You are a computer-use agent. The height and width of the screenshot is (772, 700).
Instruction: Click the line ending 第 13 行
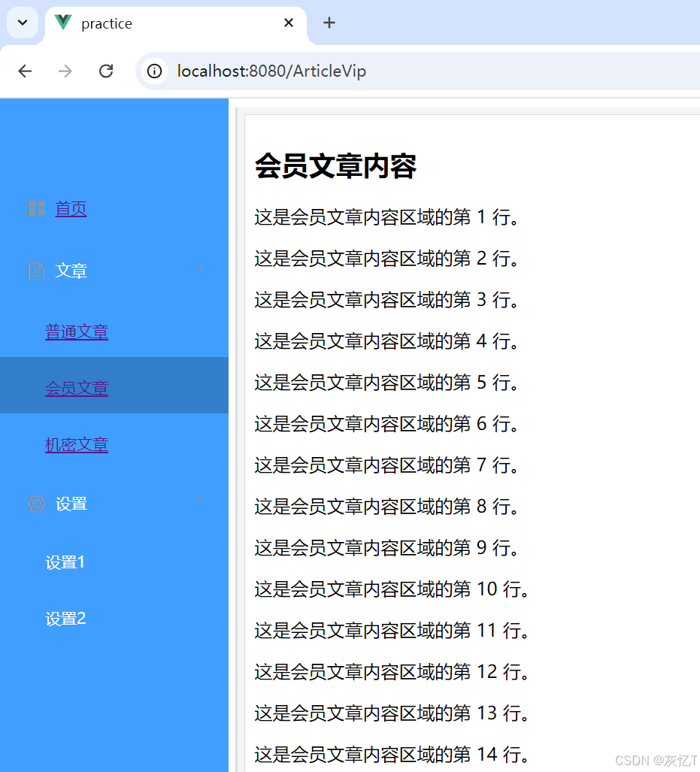pyautogui.click(x=392, y=713)
